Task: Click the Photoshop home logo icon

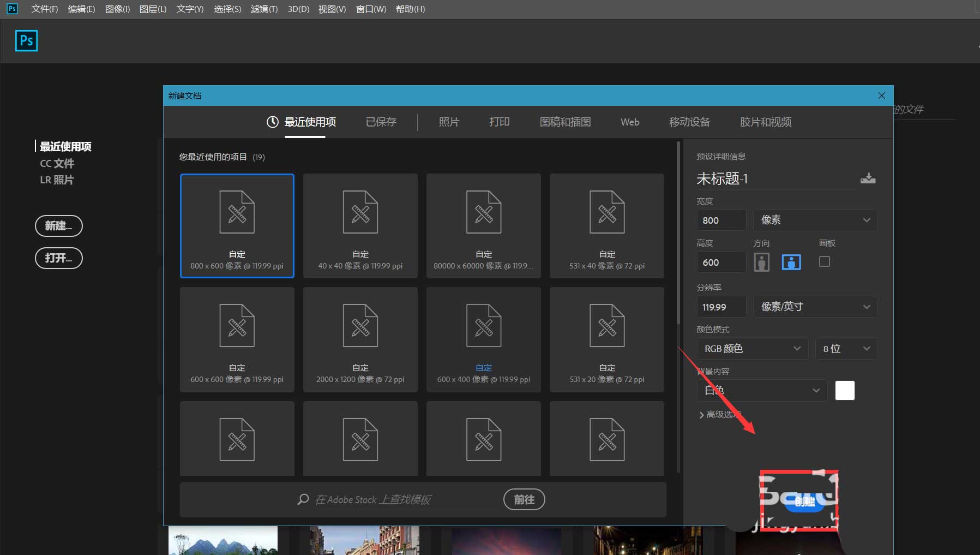Action: click(x=26, y=41)
